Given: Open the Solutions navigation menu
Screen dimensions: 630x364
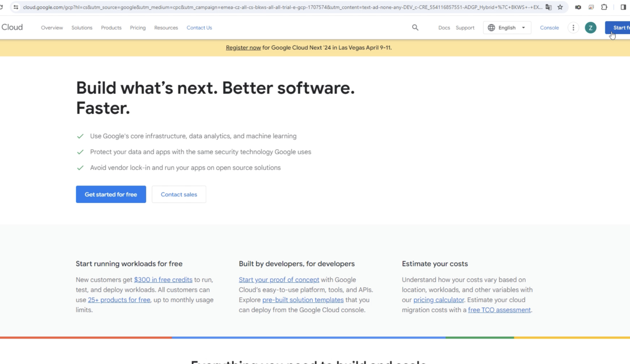Looking at the screenshot, I should [x=82, y=28].
